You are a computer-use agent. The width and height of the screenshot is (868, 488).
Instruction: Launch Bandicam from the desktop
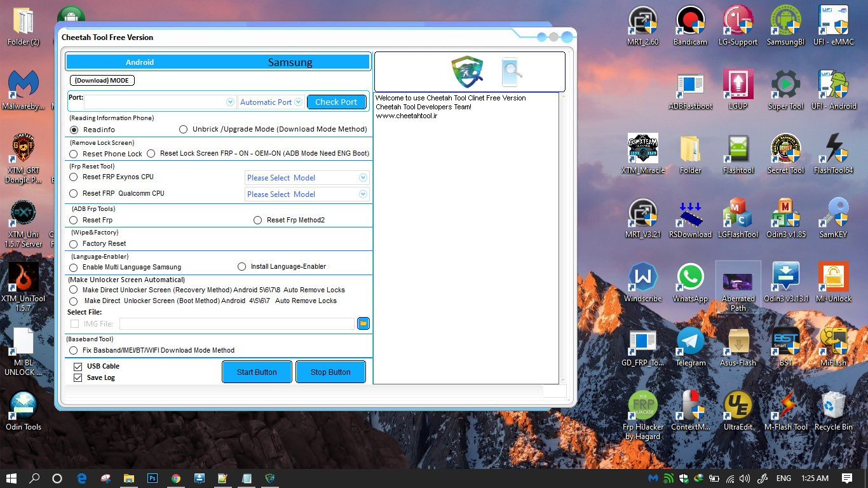coord(690,26)
